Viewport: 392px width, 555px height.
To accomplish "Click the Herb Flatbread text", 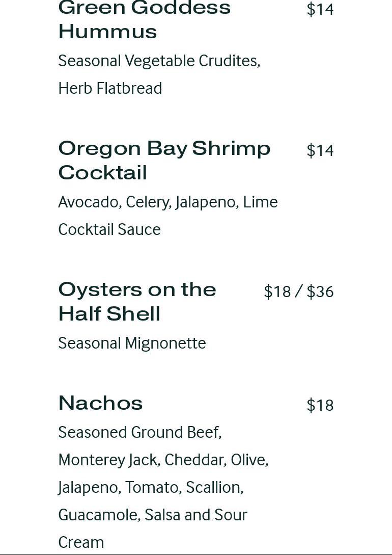I will click(110, 88).
